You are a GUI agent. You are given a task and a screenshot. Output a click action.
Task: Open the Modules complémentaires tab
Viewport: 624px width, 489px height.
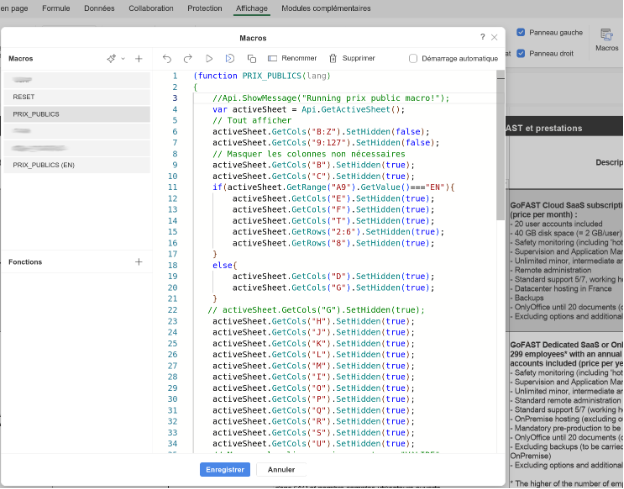coord(326,8)
